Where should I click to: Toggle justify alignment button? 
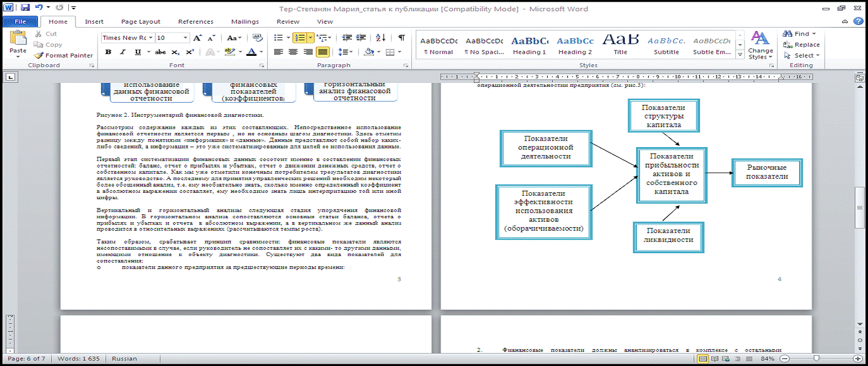tap(323, 52)
